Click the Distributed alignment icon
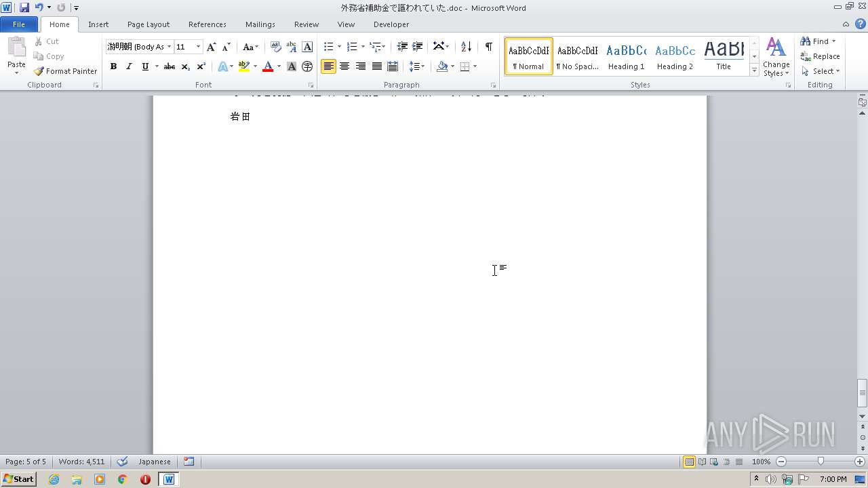 coord(392,66)
